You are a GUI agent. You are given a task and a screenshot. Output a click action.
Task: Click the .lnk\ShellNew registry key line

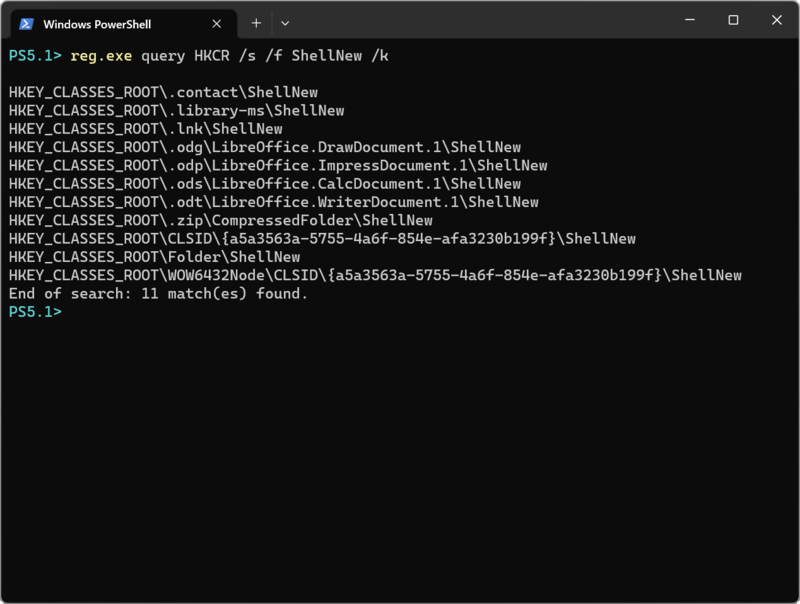click(x=145, y=129)
